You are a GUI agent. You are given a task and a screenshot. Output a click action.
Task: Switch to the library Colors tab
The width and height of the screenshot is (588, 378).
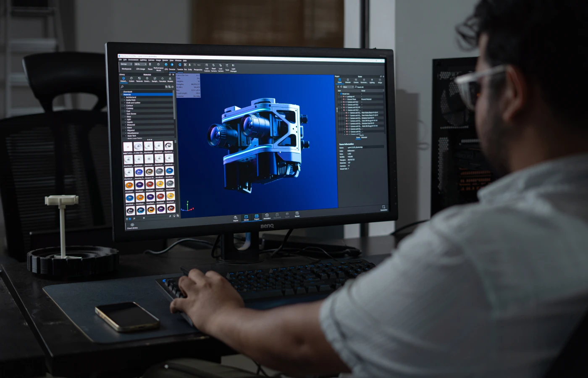[x=131, y=79]
